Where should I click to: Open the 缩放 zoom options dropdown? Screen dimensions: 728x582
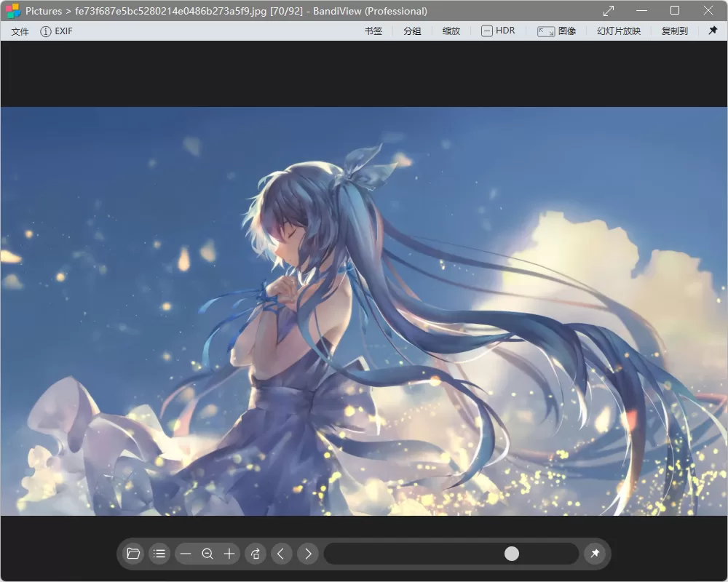(451, 31)
